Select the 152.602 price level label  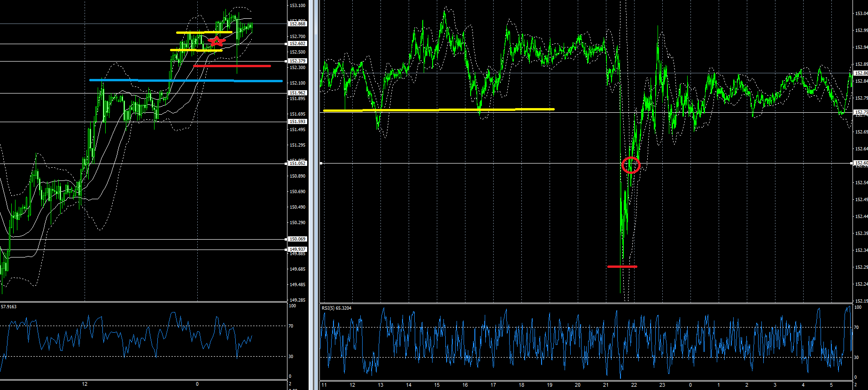(297, 44)
